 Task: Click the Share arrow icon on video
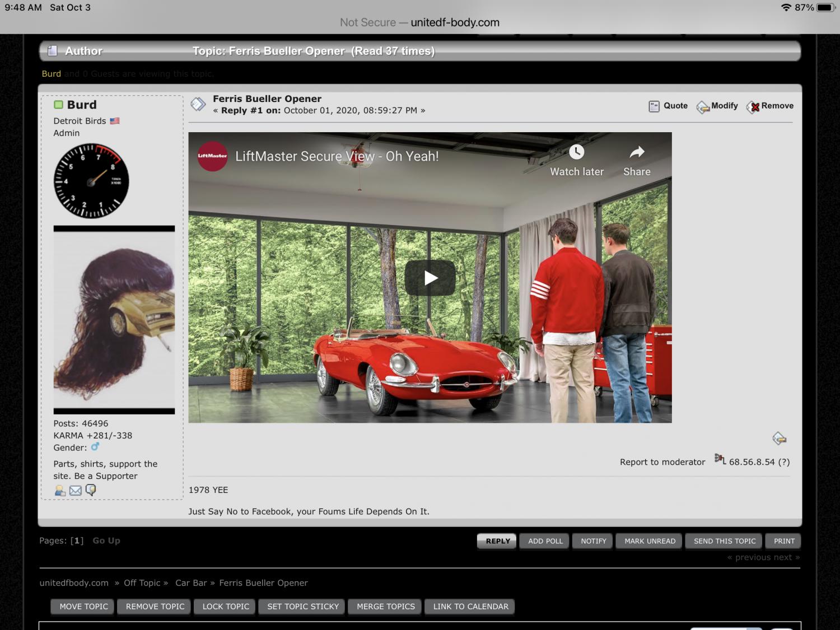click(637, 152)
